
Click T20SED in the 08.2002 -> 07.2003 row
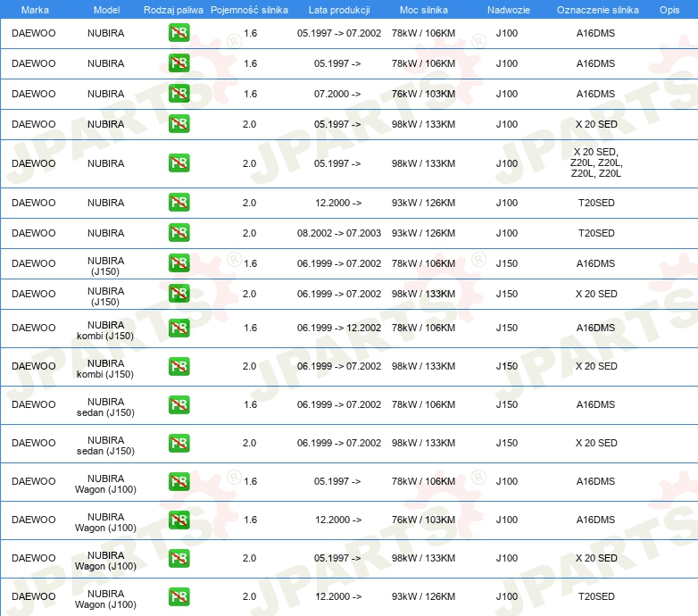(596, 233)
